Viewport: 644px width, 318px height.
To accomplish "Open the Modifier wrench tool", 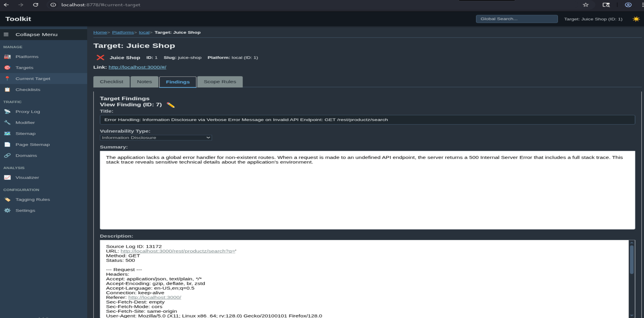I will coord(25,122).
